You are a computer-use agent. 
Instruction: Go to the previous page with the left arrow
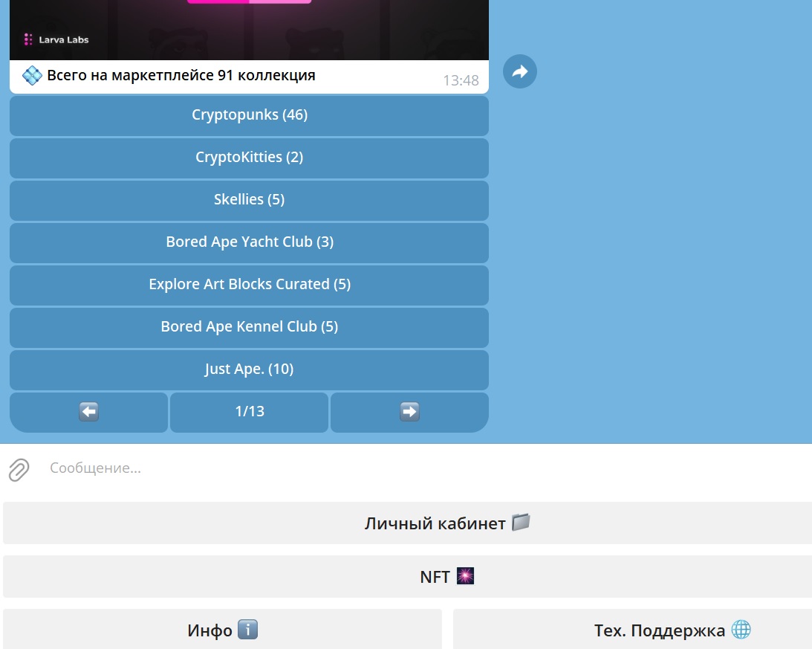point(88,412)
